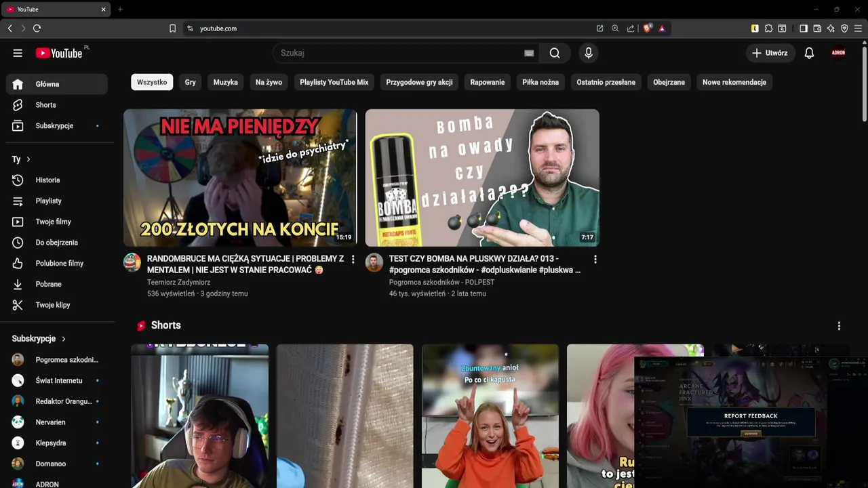Open Twoje filmy in the sidebar
Viewport: 868px width, 488px height.
click(x=57, y=222)
